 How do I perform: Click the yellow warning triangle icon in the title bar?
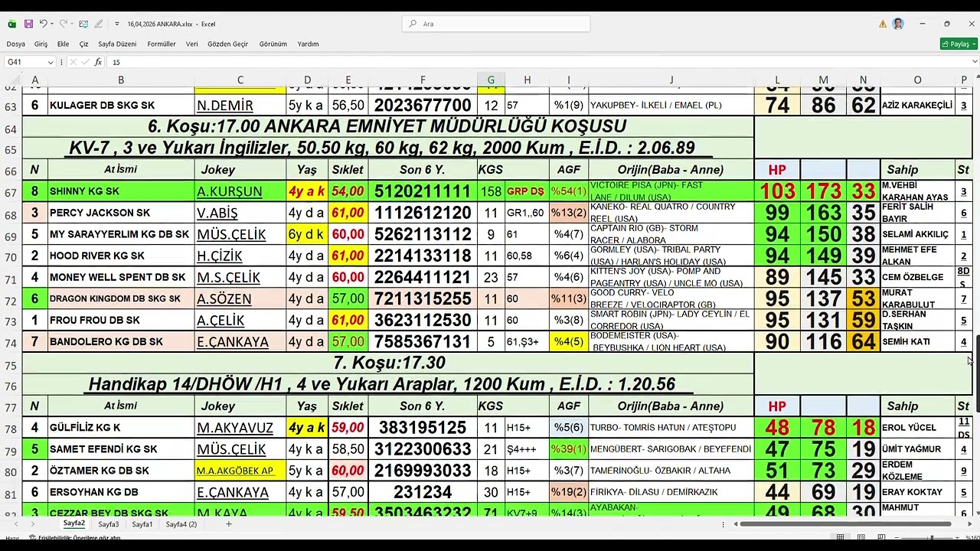tap(884, 24)
